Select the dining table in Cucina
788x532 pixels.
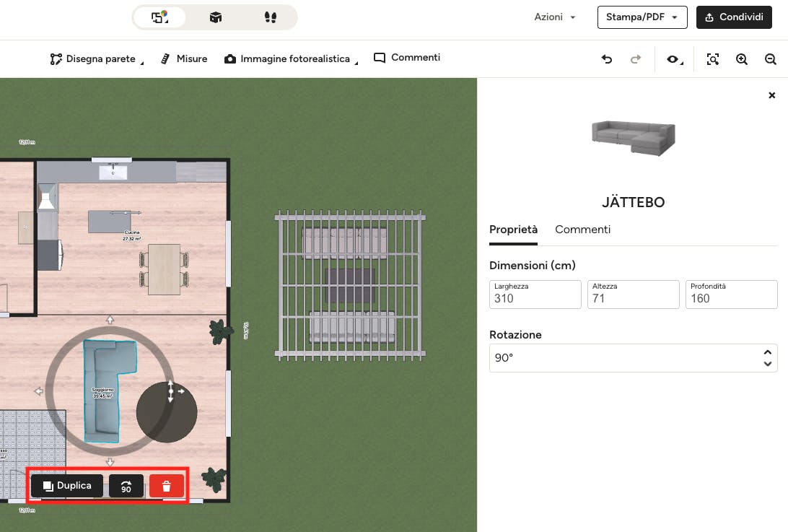click(x=164, y=269)
